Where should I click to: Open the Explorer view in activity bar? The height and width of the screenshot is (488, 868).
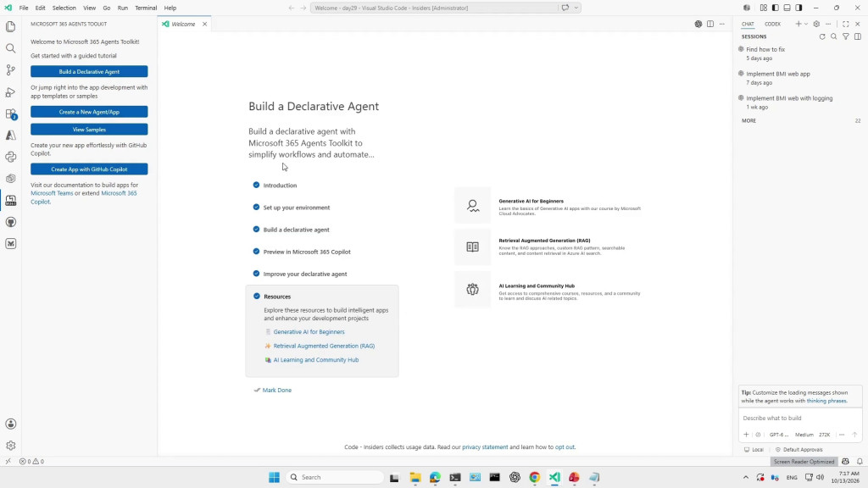coord(10,26)
